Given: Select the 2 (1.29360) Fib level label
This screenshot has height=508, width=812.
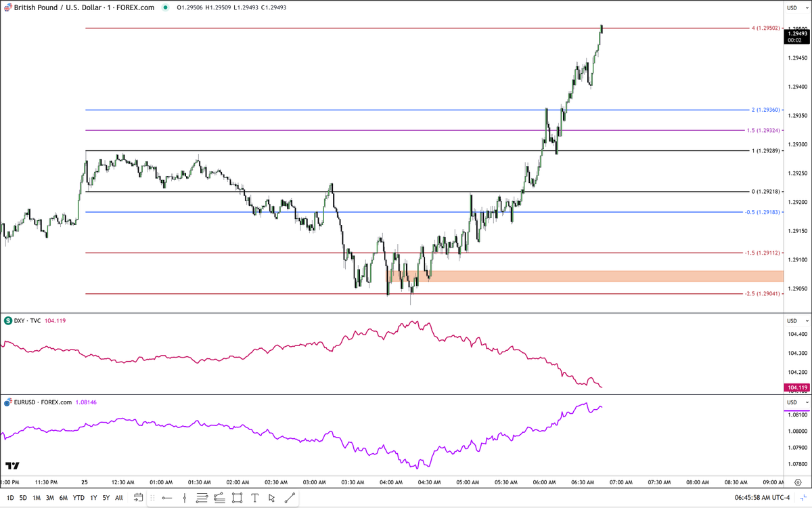Looking at the screenshot, I should click(767, 110).
